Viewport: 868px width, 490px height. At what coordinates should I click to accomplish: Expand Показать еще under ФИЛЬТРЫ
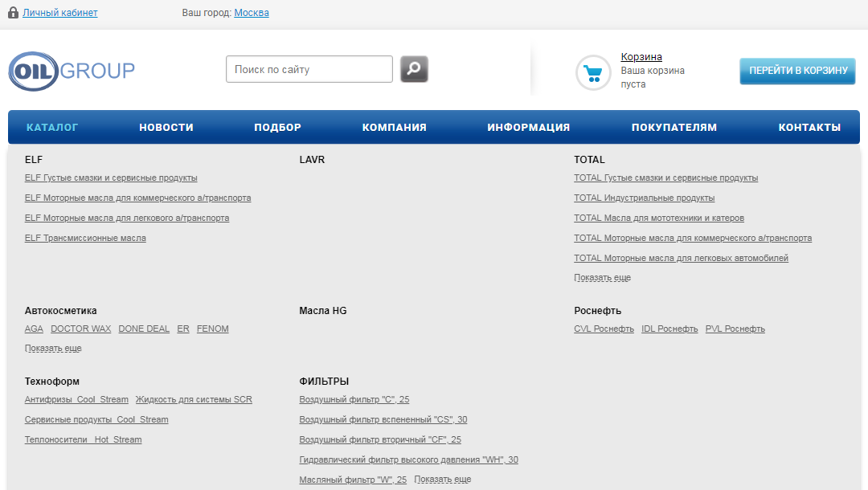tap(443, 479)
